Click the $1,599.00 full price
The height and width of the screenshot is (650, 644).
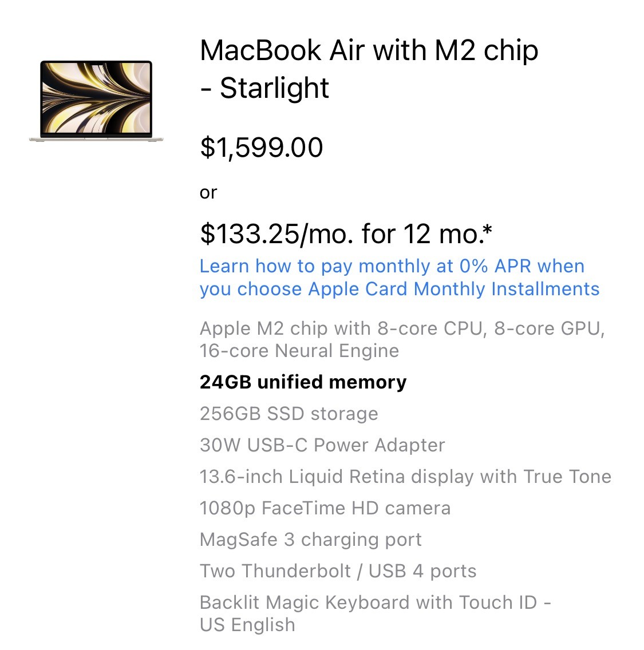[x=262, y=148]
